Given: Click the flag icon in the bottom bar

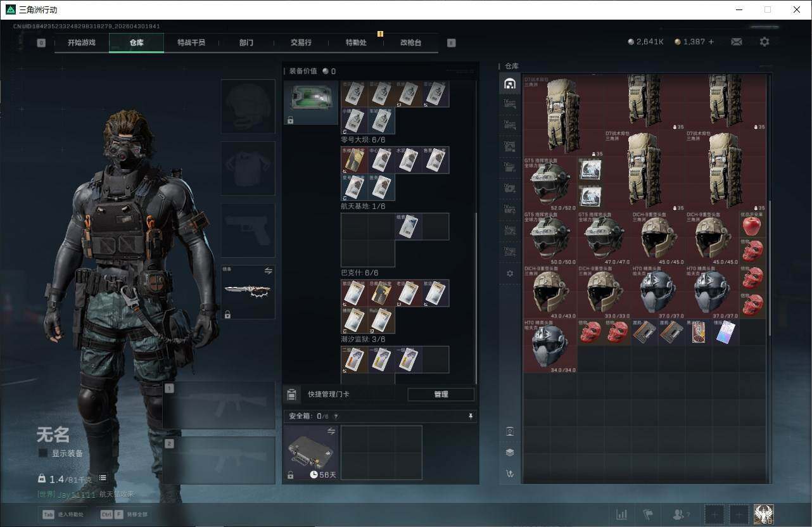Looking at the screenshot, I should click(648, 514).
